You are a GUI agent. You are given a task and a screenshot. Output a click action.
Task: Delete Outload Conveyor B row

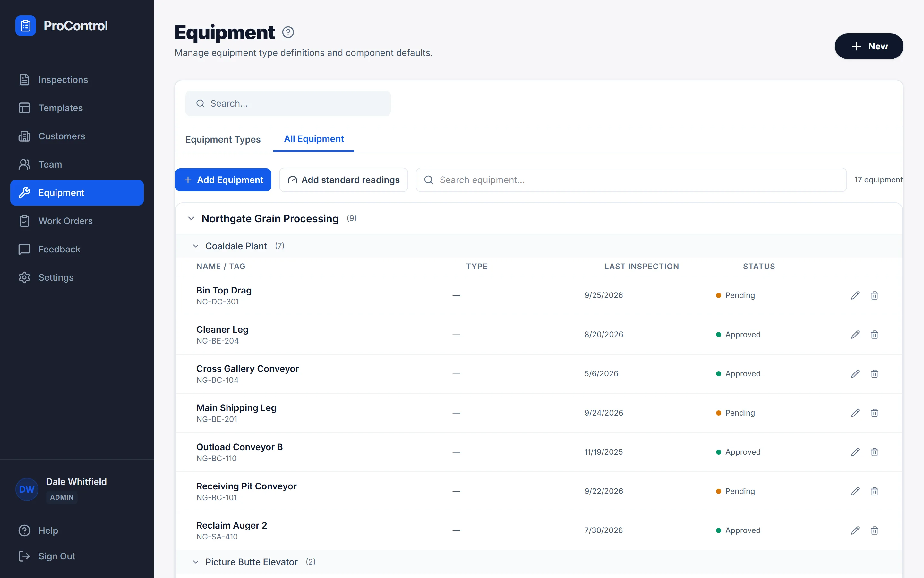point(874,452)
